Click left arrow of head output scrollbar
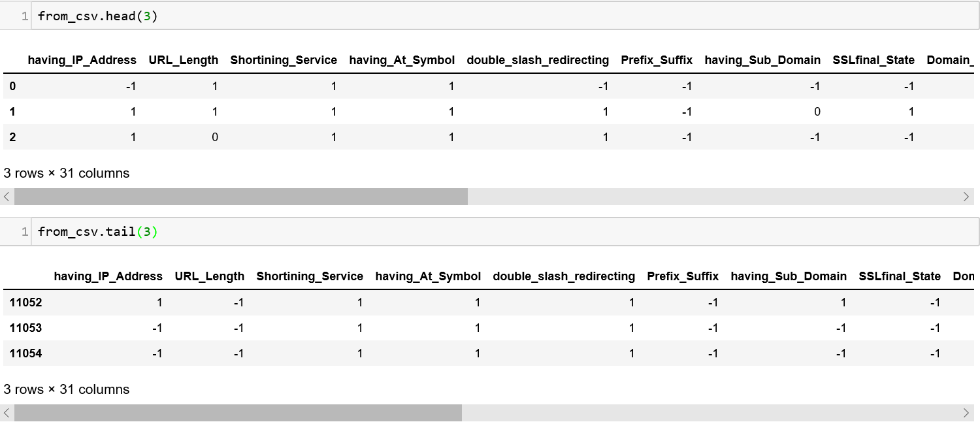980x422 pixels. click(x=7, y=197)
